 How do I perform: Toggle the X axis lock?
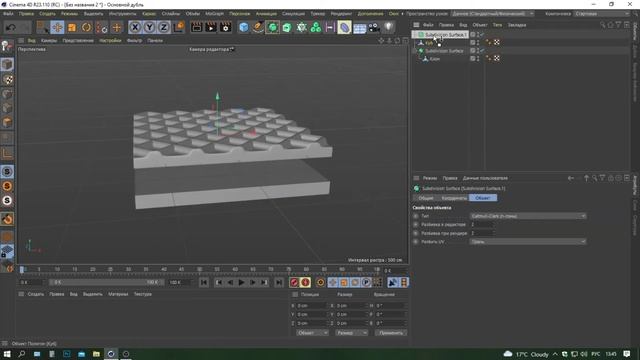[x=135, y=27]
